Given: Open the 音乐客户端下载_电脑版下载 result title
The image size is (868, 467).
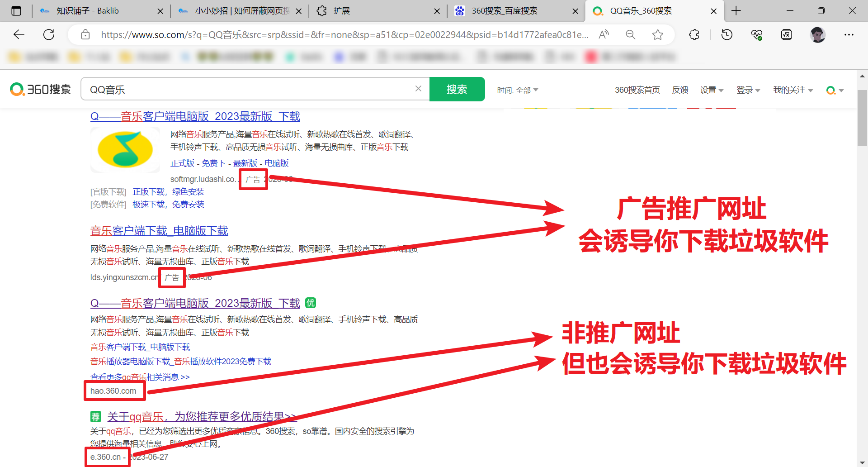Looking at the screenshot, I should (x=159, y=231).
